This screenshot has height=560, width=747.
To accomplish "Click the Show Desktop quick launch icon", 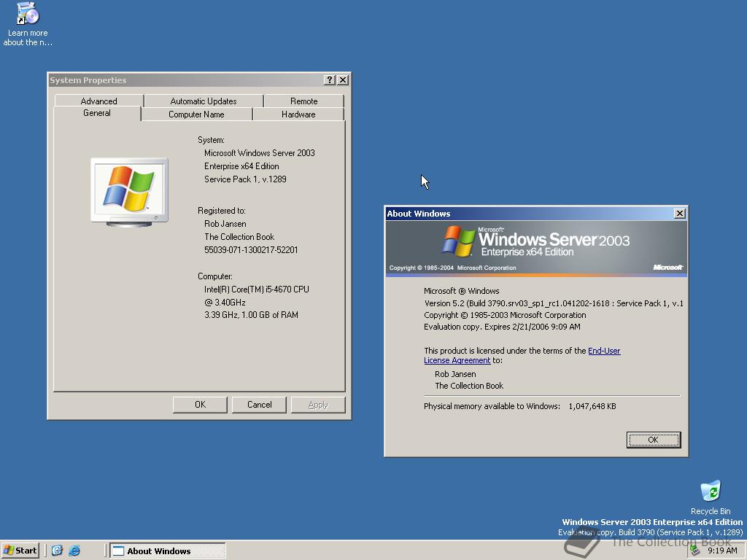I will coord(57,551).
